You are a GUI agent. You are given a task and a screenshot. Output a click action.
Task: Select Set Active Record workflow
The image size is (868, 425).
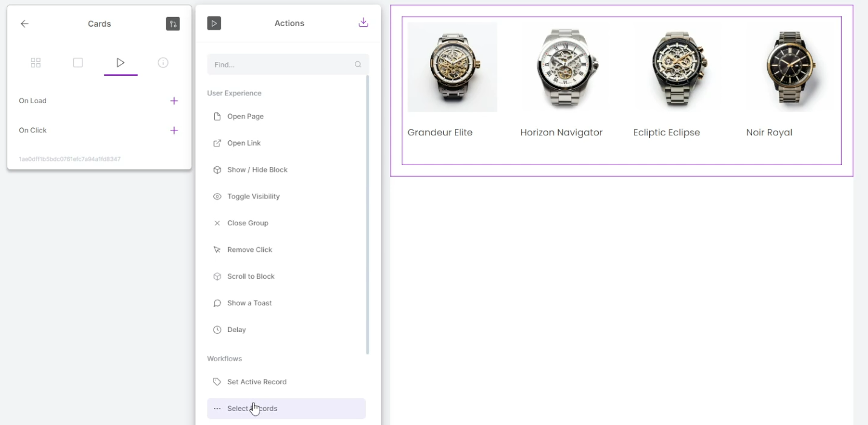coord(286,382)
